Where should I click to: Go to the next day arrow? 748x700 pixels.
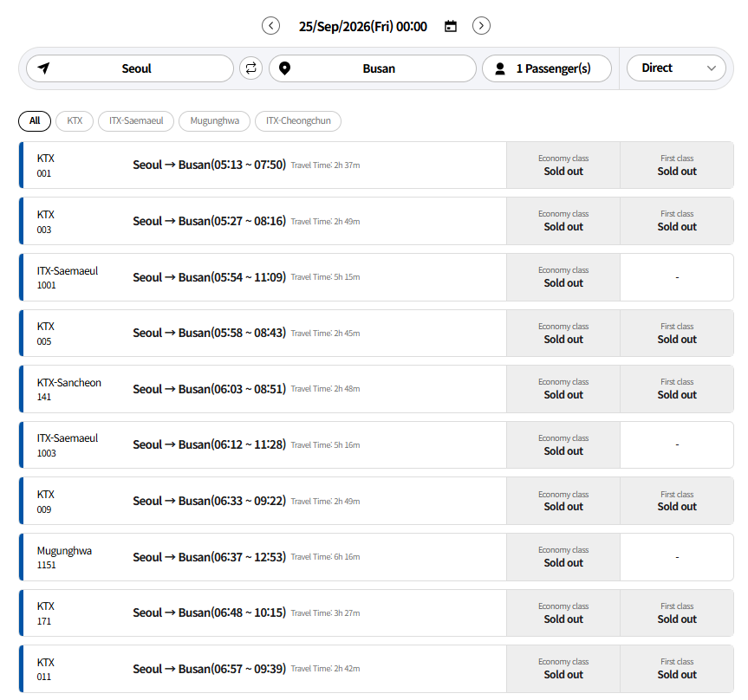(481, 26)
